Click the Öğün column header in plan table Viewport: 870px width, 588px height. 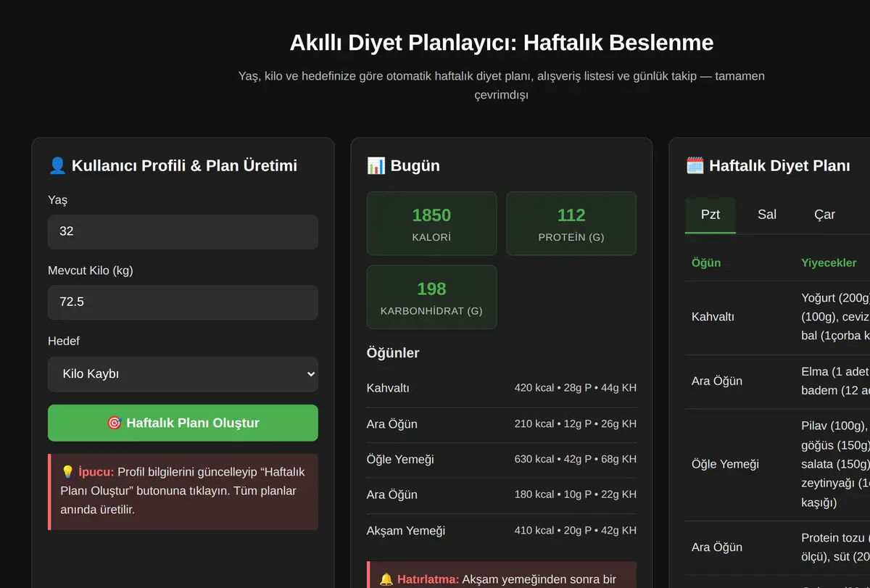(x=706, y=262)
